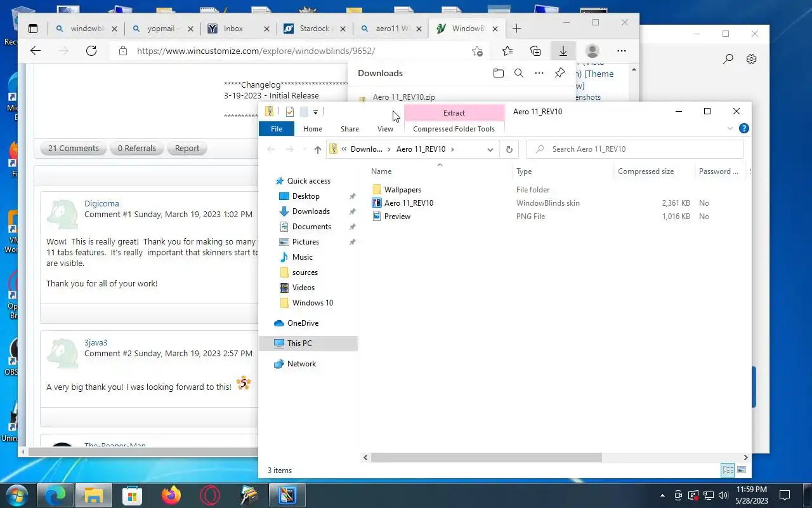Click the Explorer help question-mark icon
This screenshot has width=812, height=508.
tap(744, 128)
